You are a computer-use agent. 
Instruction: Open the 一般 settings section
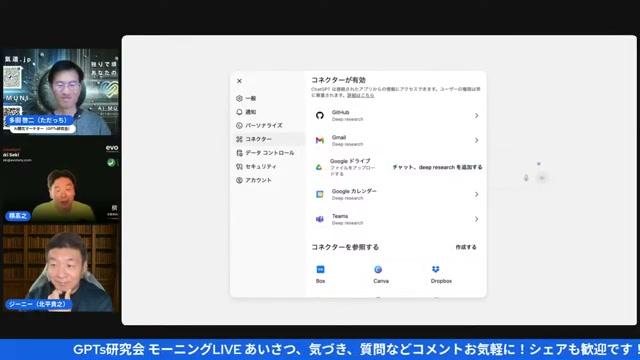pyautogui.click(x=268, y=98)
